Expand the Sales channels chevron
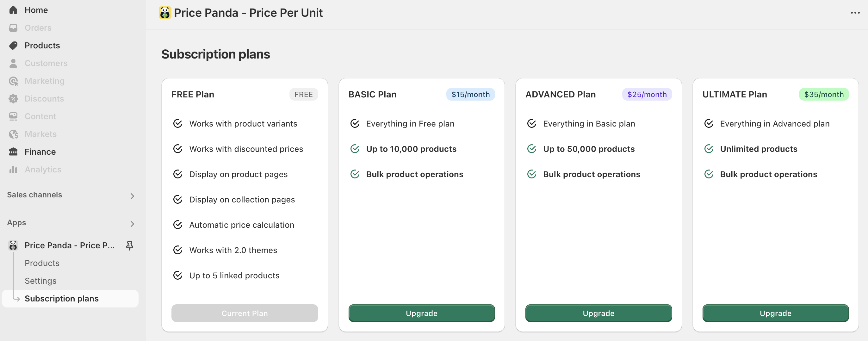868x341 pixels. tap(132, 196)
